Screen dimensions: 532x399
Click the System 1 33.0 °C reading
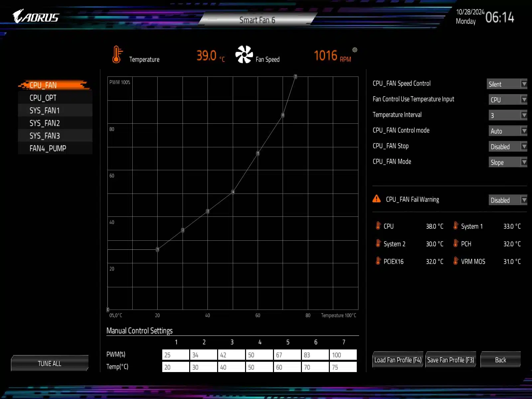[x=512, y=226]
